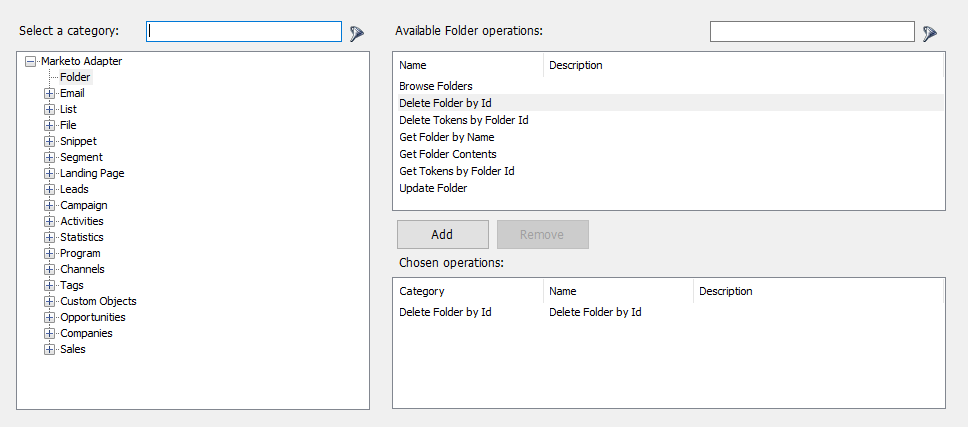The width and height of the screenshot is (968, 427).
Task: Select Get Folder Contents operation
Action: 448,154
